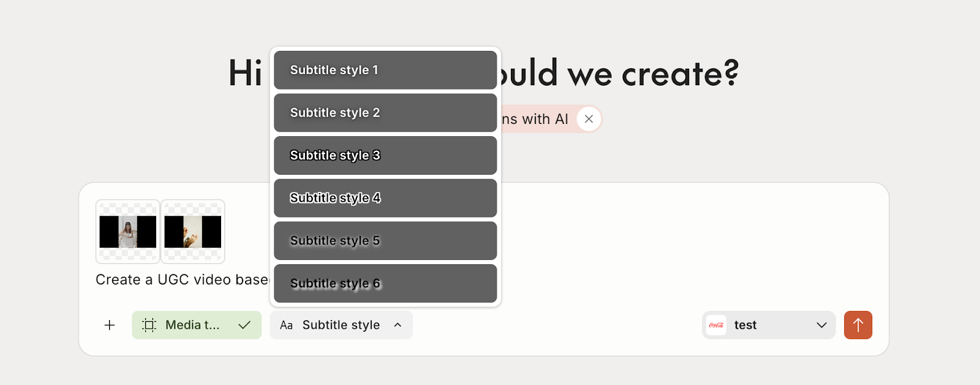The width and height of the screenshot is (980, 385).
Task: Click the Coca-Cola brand logo icon
Action: [x=716, y=325]
